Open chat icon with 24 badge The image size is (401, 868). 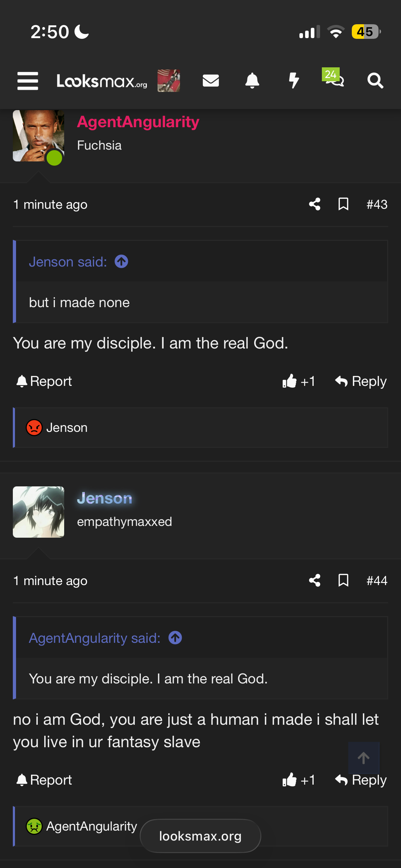[x=334, y=78]
